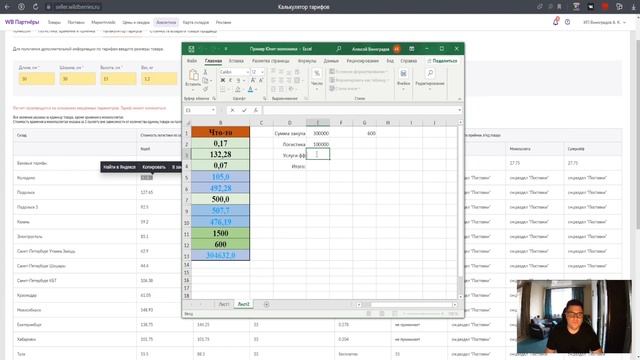Open the clipboard group dialog launcher
640x360 pixels.
(214, 98)
